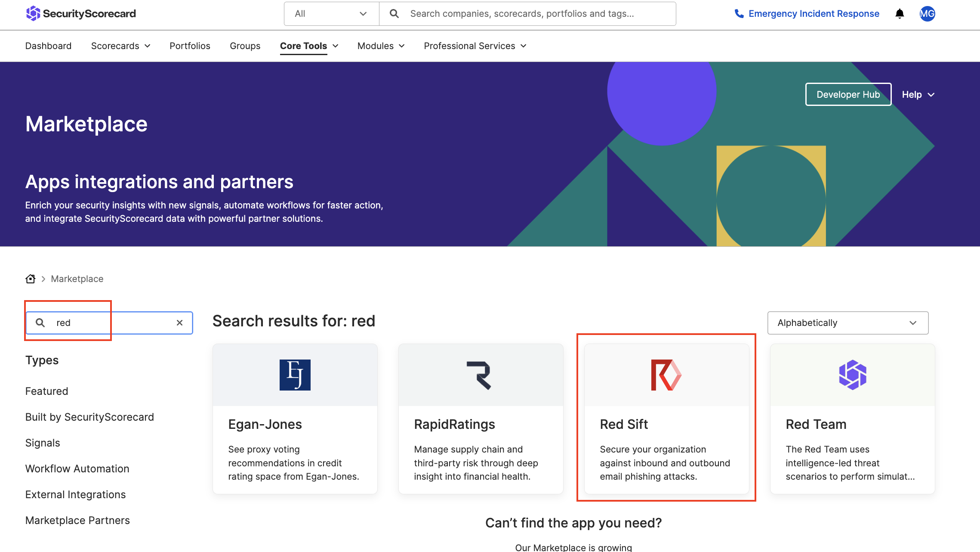
Task: Open the Alphabetically sort dropdown
Action: click(x=847, y=323)
